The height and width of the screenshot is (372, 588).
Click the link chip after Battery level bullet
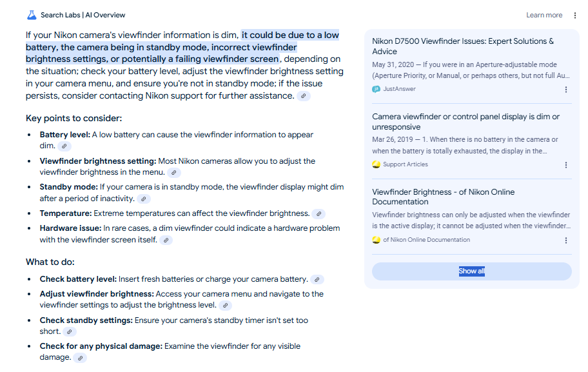pyautogui.click(x=64, y=146)
